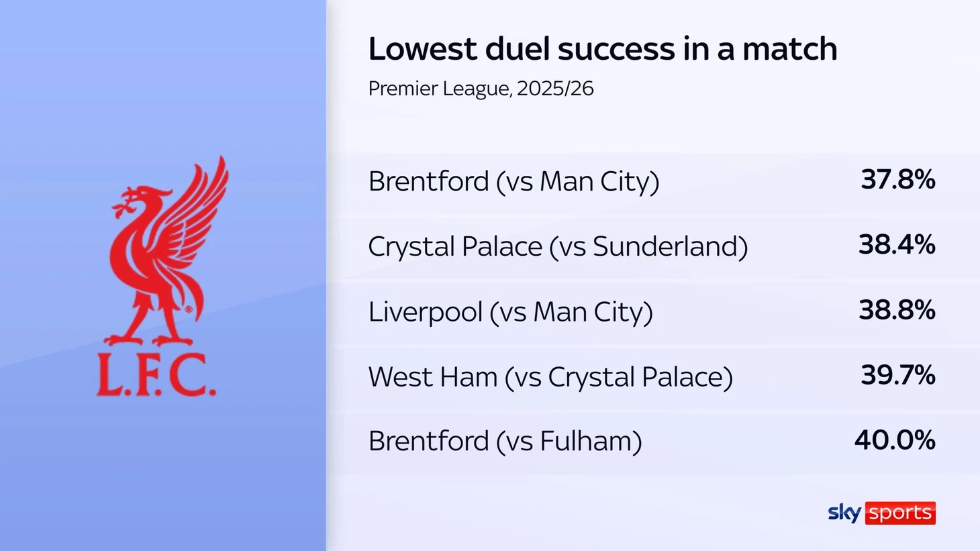Select the 'Liverpool (vs Man City)' row label
This screenshot has height=551, width=980.
(510, 312)
